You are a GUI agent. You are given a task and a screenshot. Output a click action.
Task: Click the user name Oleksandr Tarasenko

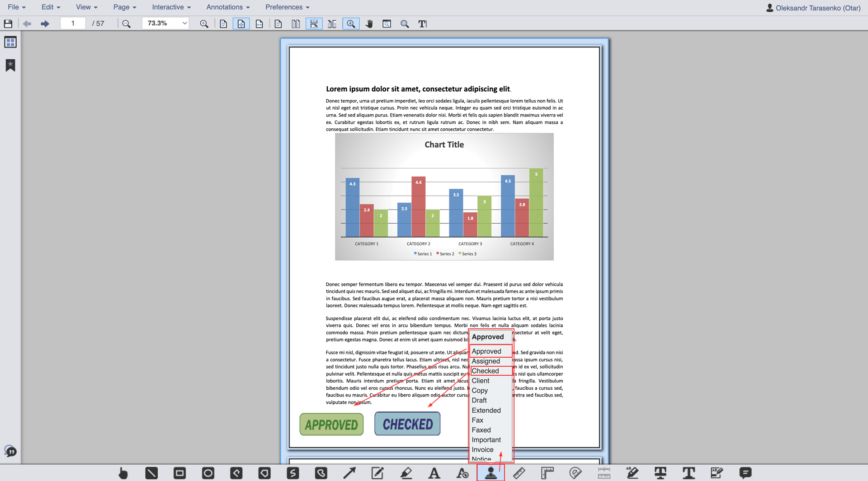coord(814,8)
